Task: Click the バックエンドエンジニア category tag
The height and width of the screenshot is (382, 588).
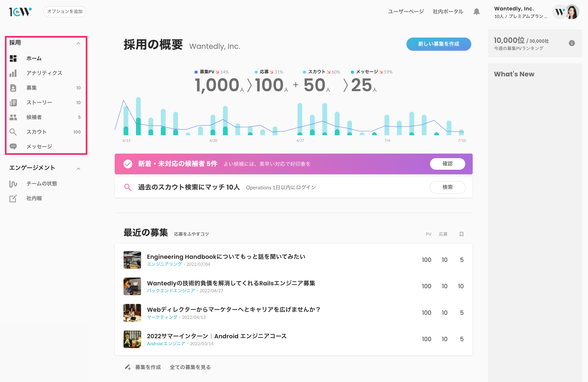Action: click(x=171, y=291)
